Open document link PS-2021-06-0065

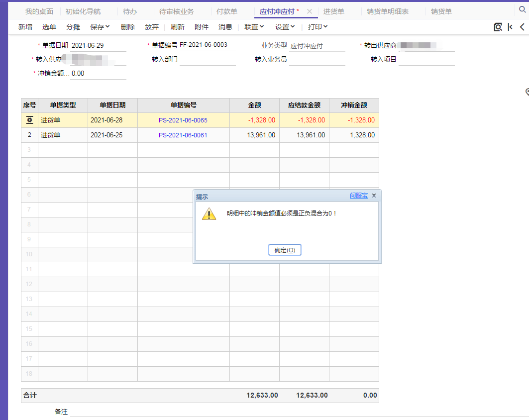pos(183,120)
